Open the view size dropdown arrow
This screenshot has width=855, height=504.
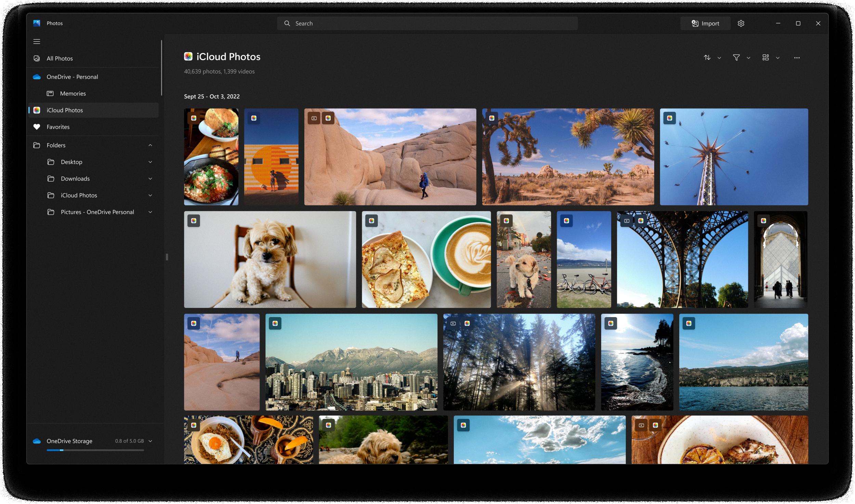pyautogui.click(x=778, y=58)
